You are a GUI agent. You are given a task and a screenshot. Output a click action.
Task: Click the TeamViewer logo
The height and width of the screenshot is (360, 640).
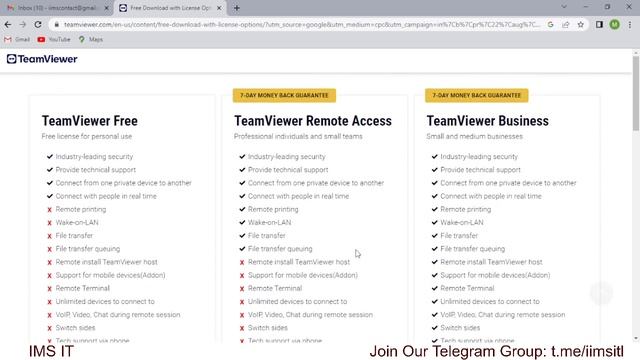click(42, 59)
